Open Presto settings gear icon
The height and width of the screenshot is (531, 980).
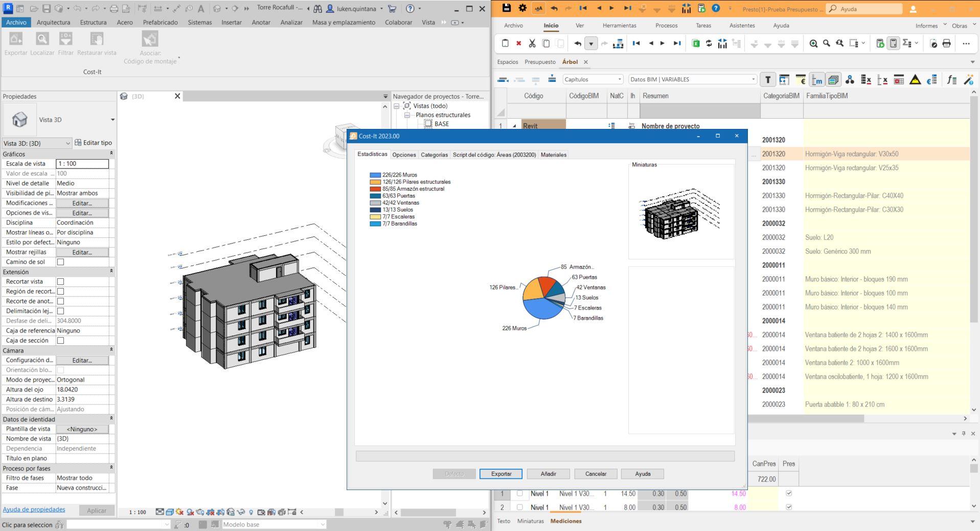(522, 8)
